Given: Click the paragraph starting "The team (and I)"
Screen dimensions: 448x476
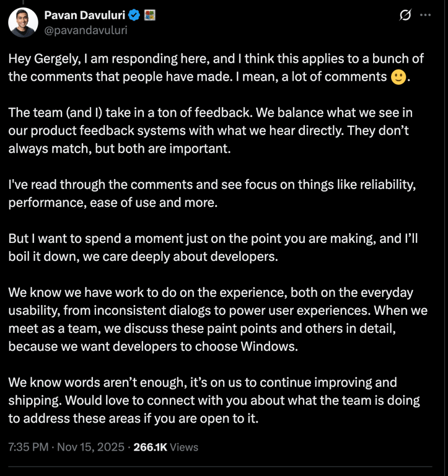Looking at the screenshot, I should pyautogui.click(x=211, y=131).
